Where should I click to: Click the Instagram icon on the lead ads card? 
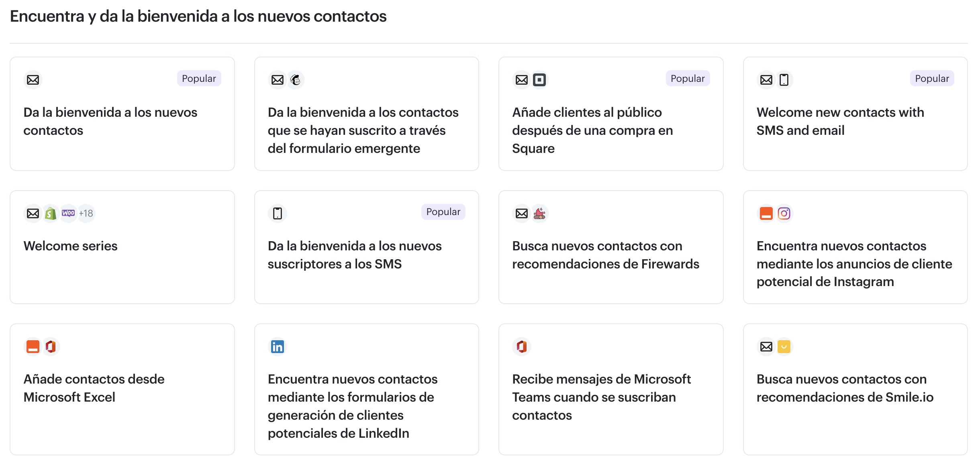(x=785, y=213)
